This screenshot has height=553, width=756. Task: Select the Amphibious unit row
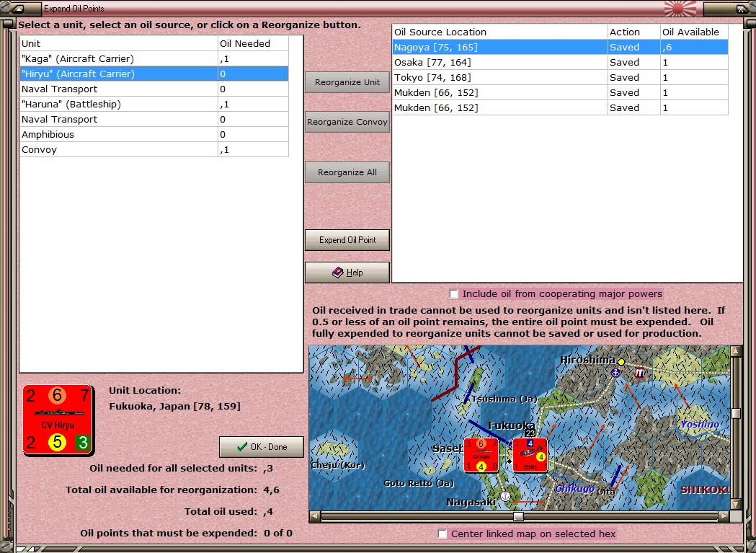154,135
